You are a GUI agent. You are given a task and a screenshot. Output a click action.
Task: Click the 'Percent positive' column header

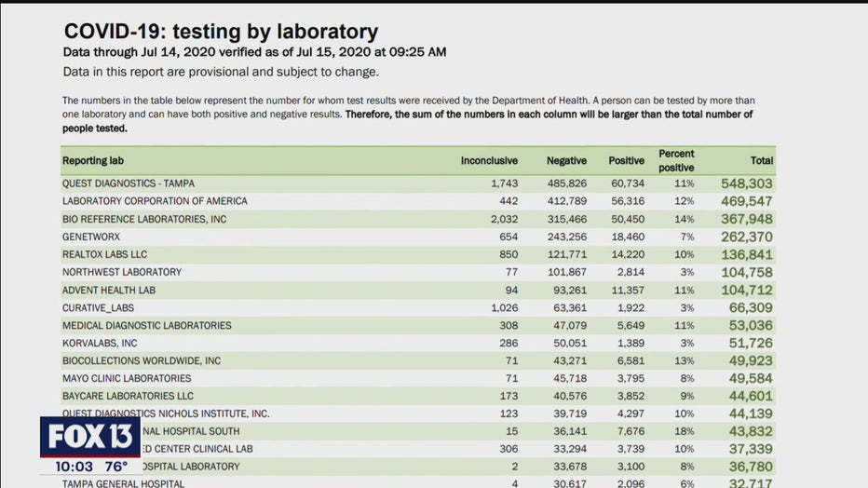click(676, 160)
